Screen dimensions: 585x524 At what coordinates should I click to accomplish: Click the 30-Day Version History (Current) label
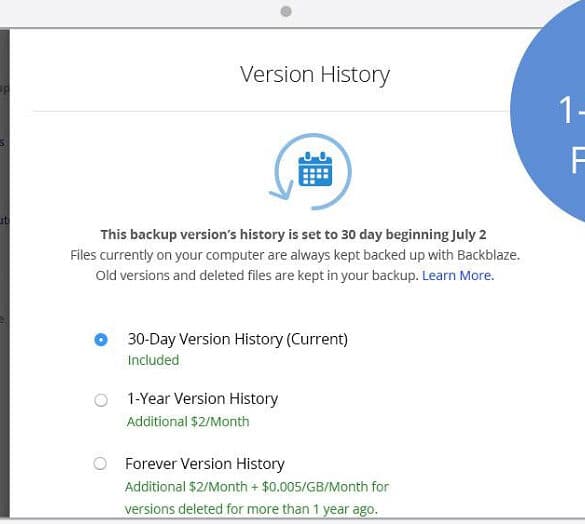pyautogui.click(x=238, y=339)
